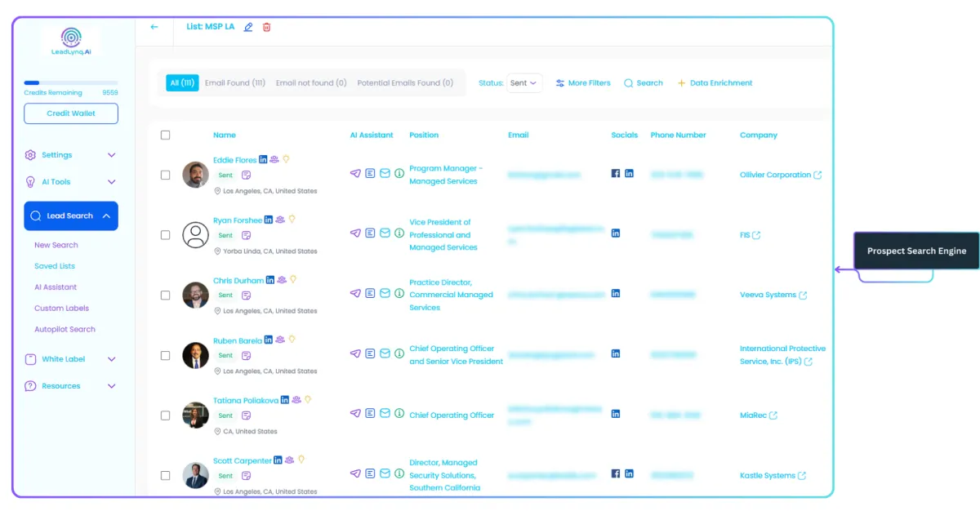This screenshot has height=511, width=980.
Task: Click the paper plane icon in Eddie Flores row
Action: tap(355, 173)
